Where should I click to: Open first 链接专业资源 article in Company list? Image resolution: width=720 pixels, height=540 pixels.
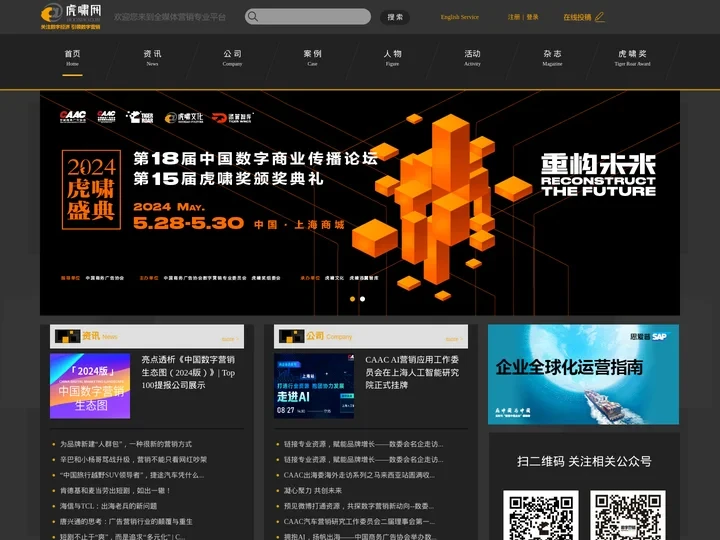(x=363, y=444)
